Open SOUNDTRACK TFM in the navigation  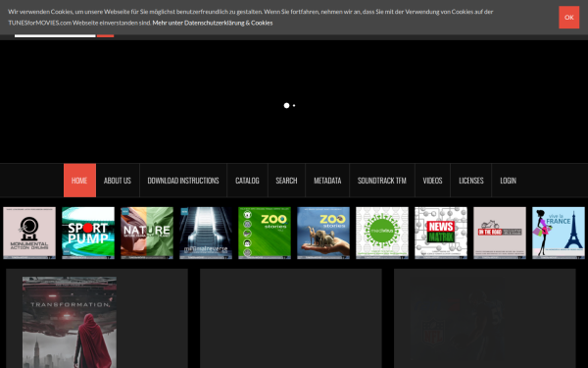coord(382,181)
